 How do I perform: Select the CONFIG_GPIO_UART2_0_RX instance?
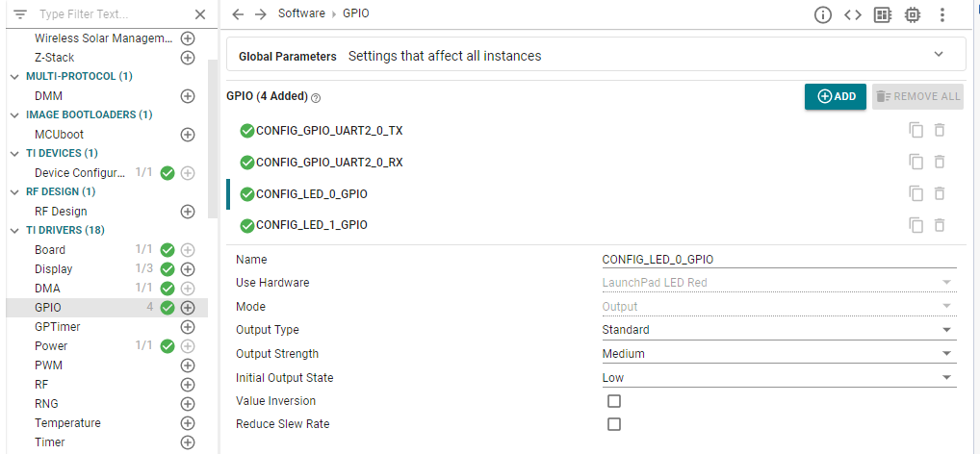329,163
